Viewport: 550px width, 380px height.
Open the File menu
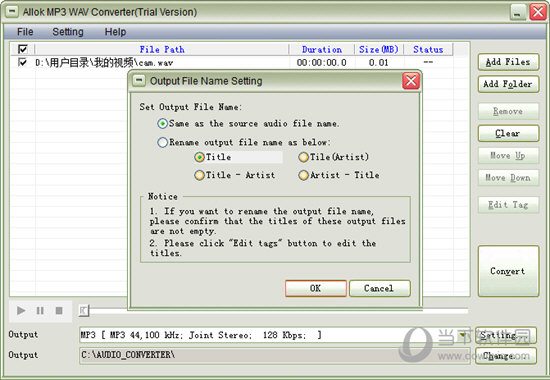(25, 32)
